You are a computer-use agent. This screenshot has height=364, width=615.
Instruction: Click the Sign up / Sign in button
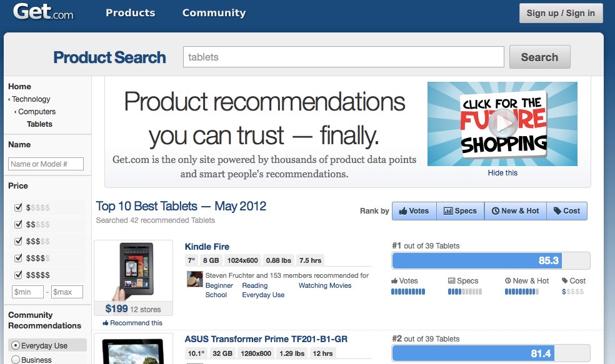click(x=560, y=12)
